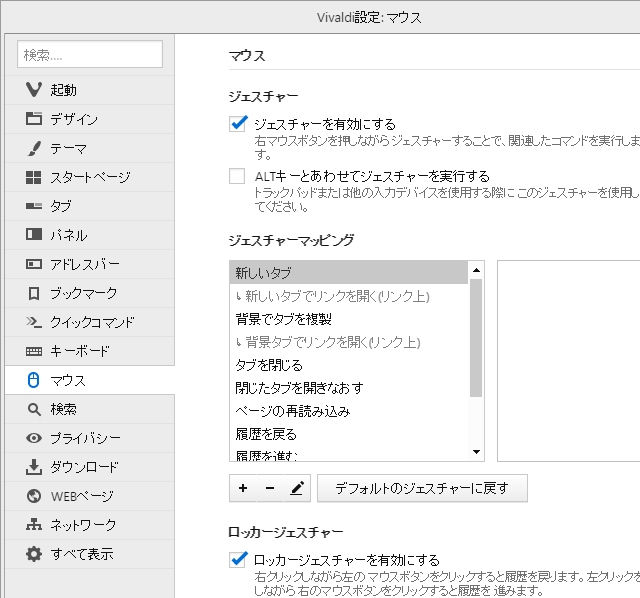Open 起動 settings section
The image size is (640, 598).
pyautogui.click(x=90, y=90)
